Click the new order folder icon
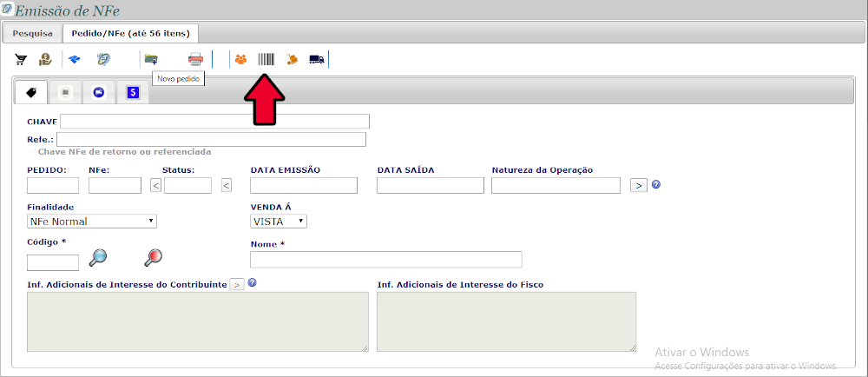The height and width of the screenshot is (377, 868). click(151, 60)
